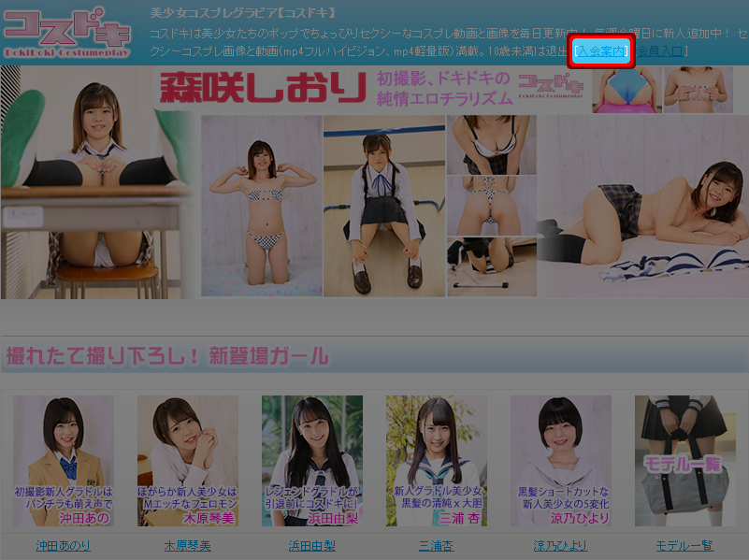749x560 pixels.
Task: Open the 浜田由梨 thumbnail card
Action: click(x=312, y=461)
